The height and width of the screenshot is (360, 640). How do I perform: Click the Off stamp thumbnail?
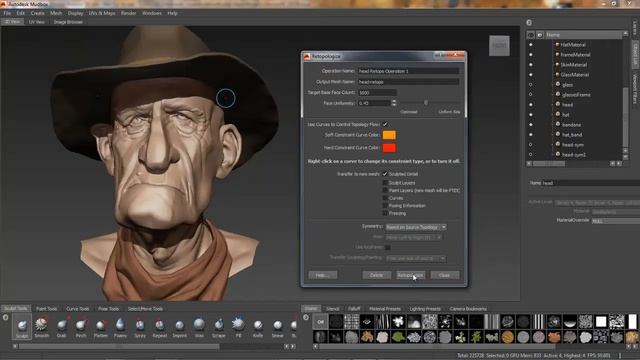coord(320,322)
